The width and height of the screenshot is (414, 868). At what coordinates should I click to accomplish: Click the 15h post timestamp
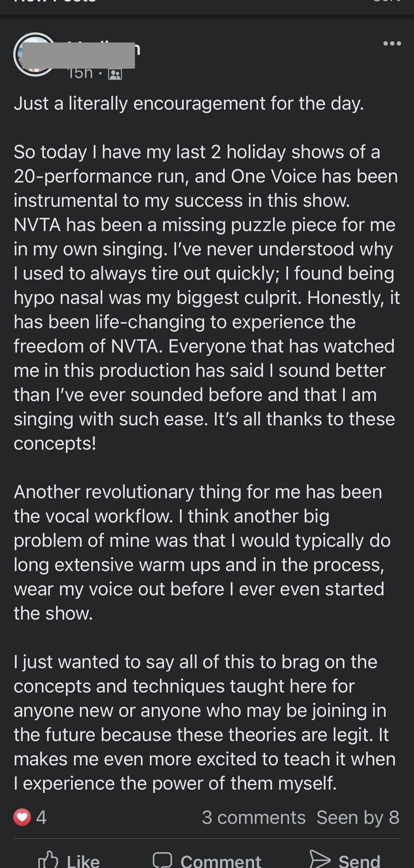tap(80, 74)
